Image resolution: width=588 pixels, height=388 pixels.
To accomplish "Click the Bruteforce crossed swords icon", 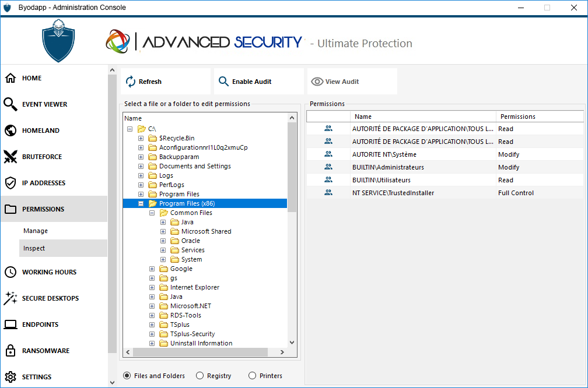I will [x=10, y=157].
